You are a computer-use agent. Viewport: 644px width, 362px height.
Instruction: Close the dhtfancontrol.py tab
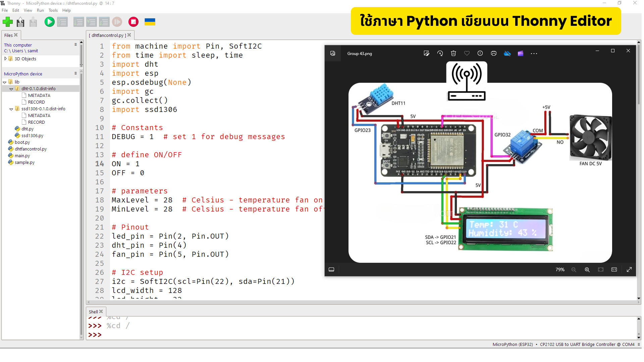tap(129, 35)
